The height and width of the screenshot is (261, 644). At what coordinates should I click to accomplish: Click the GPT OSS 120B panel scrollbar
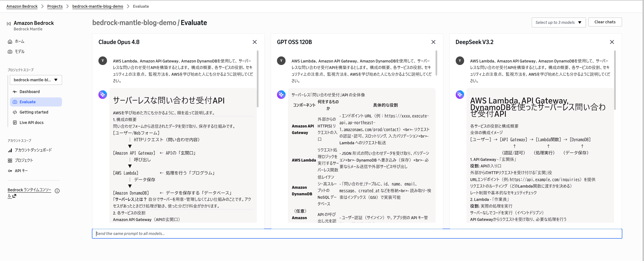pyautogui.click(x=436, y=63)
